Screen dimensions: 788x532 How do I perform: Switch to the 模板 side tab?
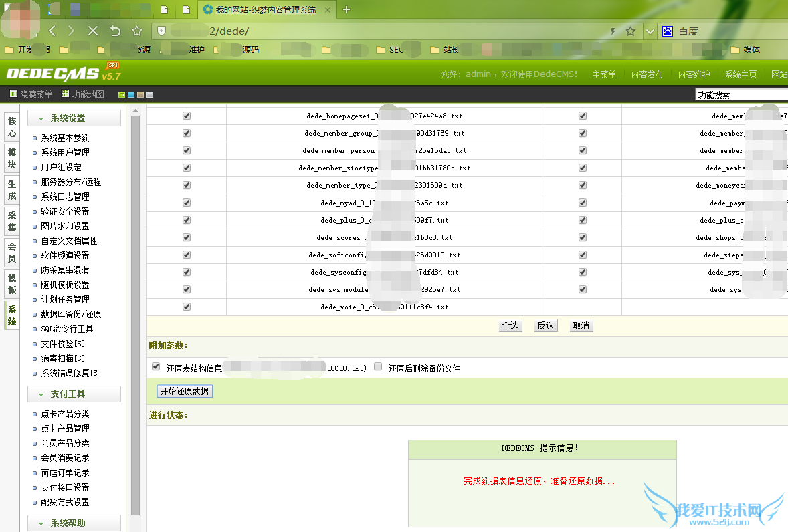[x=12, y=284]
